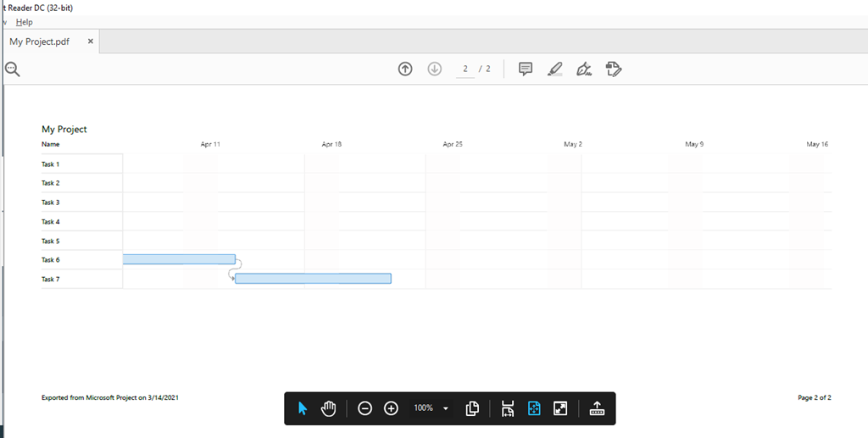Click the page number input field
This screenshot has width=868, height=438.
pos(465,69)
